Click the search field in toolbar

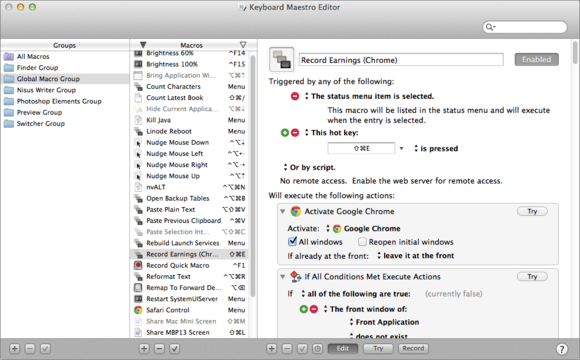525,27
